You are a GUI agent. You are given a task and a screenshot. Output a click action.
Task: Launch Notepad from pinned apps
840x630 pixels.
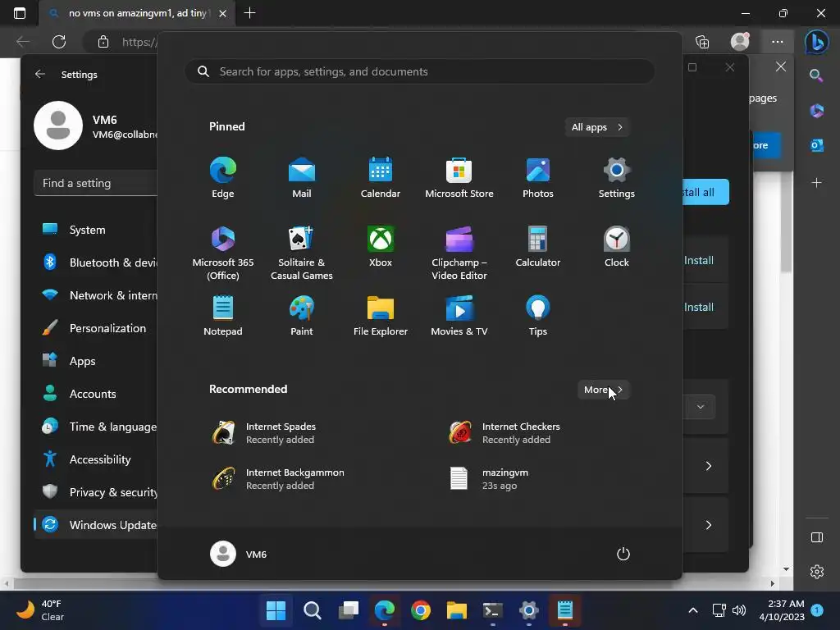[x=223, y=316]
